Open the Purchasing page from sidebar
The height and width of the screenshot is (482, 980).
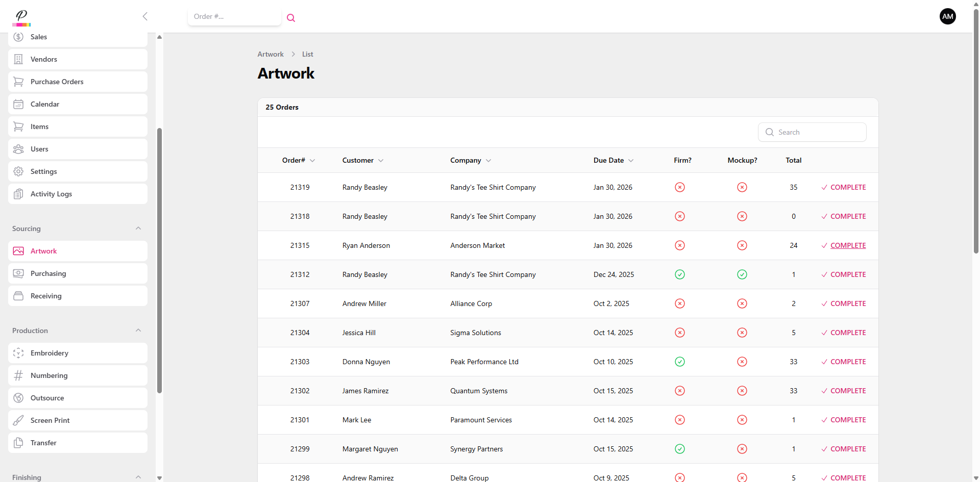coord(48,273)
